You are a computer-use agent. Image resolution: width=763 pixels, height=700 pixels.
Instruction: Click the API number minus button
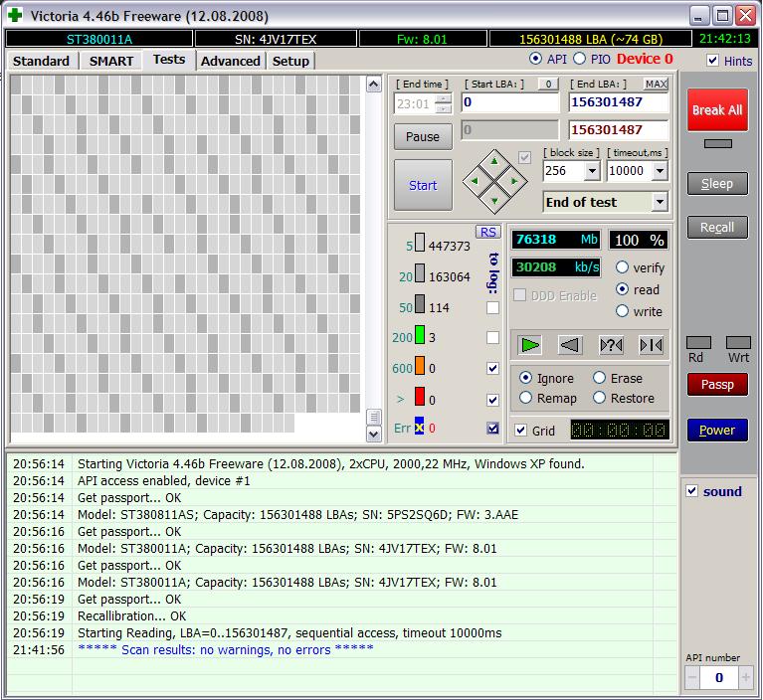tap(692, 677)
